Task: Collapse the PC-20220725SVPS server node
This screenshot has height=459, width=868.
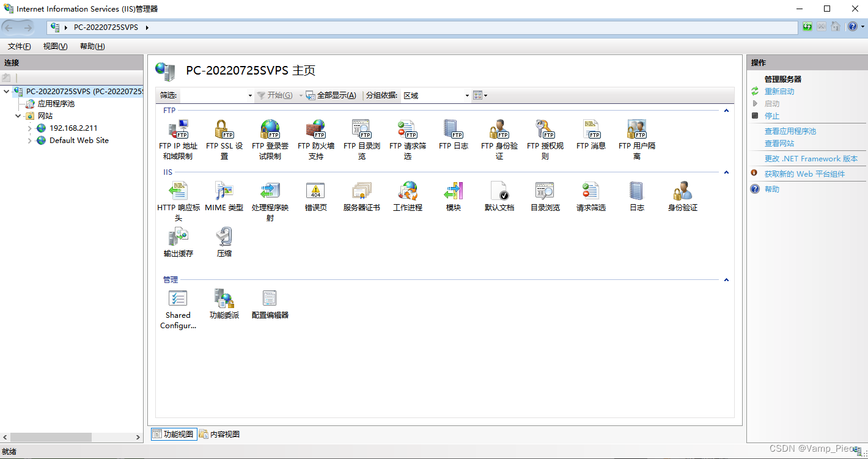Action: point(7,92)
